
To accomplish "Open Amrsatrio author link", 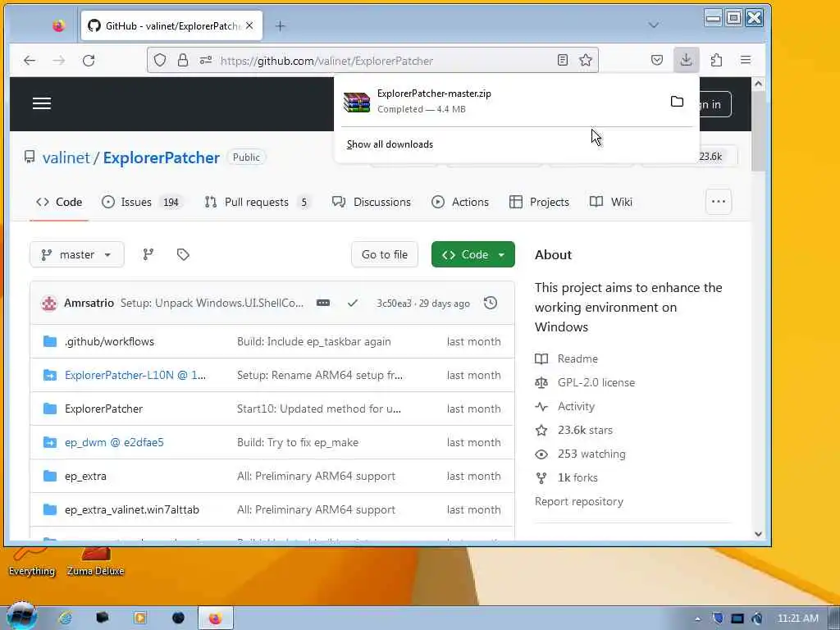I will point(89,304).
